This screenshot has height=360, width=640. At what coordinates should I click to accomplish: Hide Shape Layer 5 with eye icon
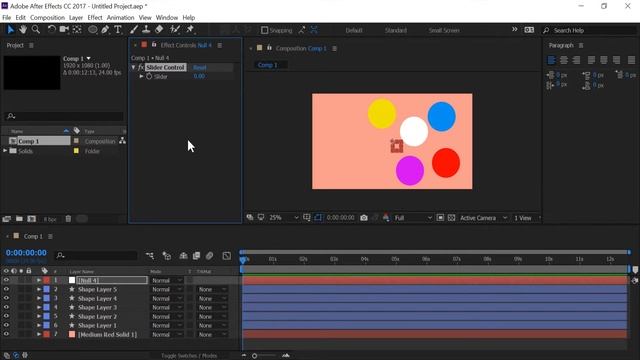6,289
